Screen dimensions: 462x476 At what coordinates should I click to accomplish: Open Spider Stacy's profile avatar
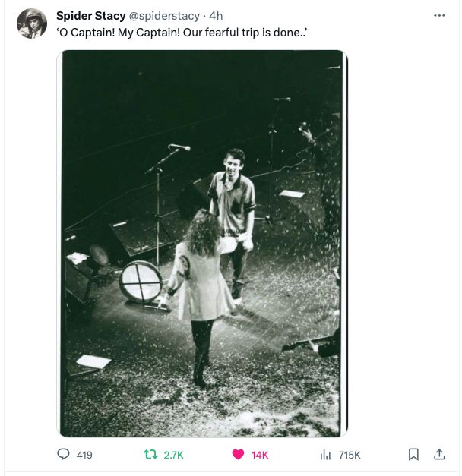(31, 24)
